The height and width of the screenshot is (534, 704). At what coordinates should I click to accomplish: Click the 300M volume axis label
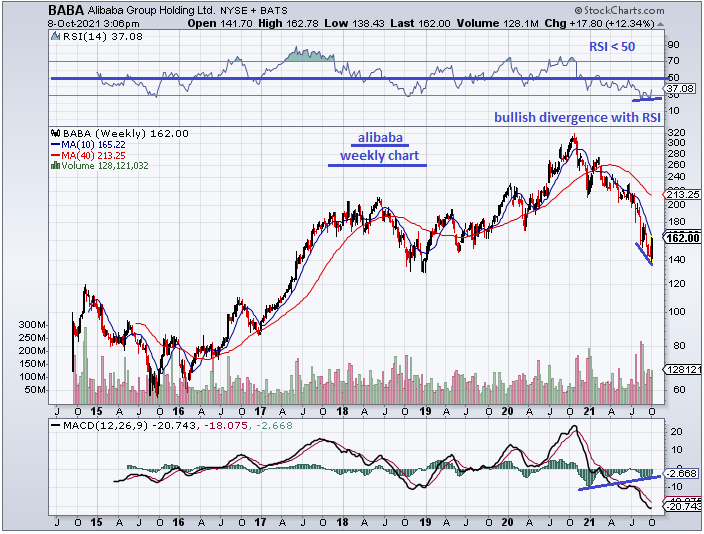(x=32, y=325)
